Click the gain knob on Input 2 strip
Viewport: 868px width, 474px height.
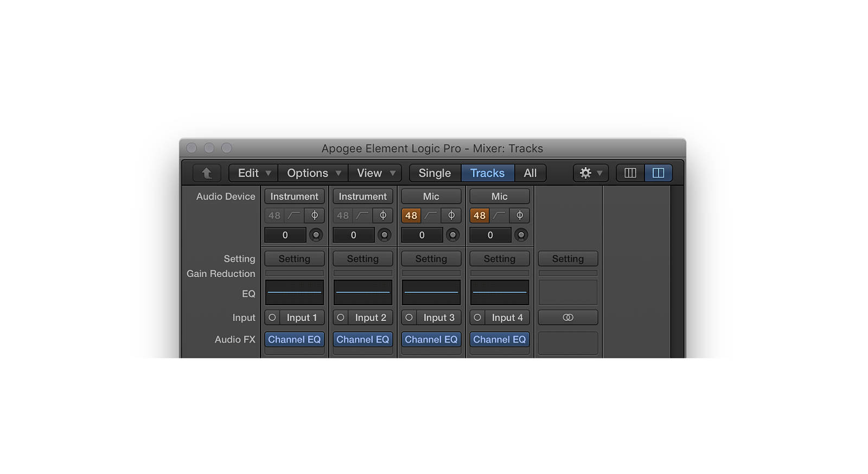click(384, 235)
